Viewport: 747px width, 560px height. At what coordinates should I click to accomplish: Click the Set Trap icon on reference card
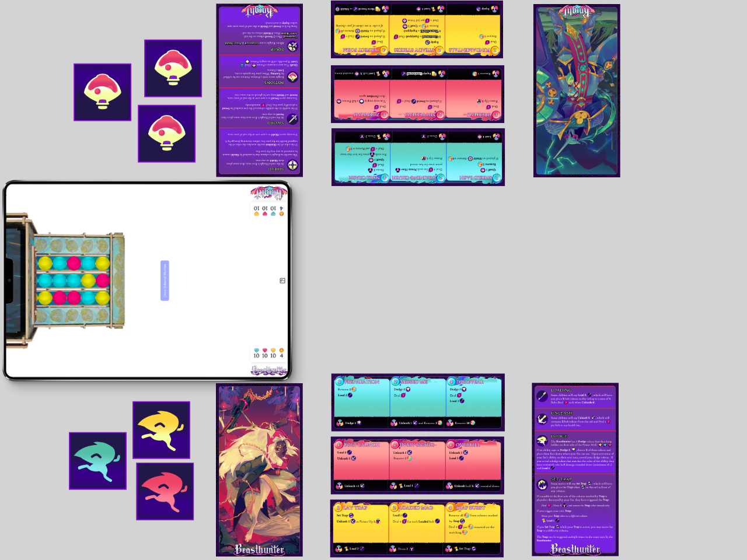(x=542, y=485)
